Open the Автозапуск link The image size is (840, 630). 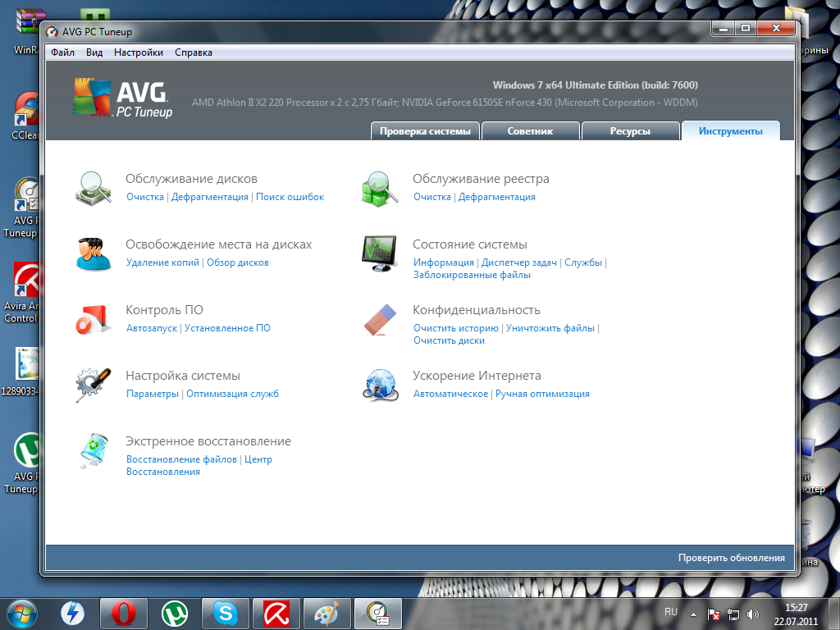[x=152, y=328]
